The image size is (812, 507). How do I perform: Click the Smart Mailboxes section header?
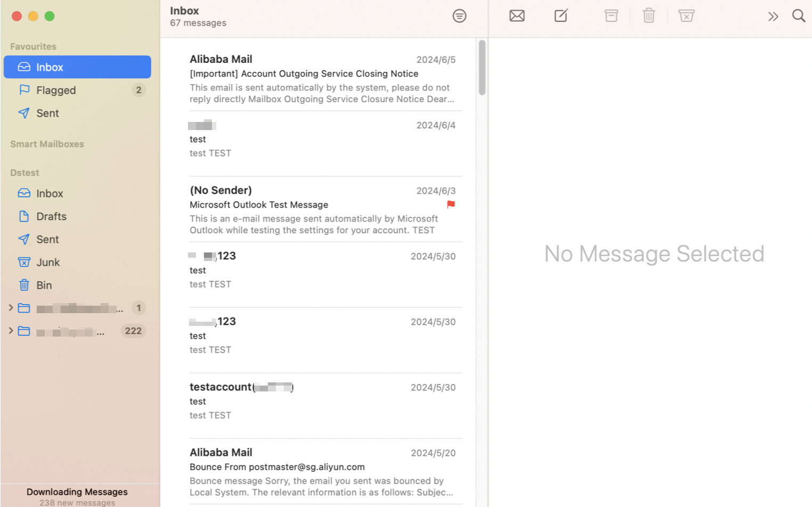click(47, 144)
